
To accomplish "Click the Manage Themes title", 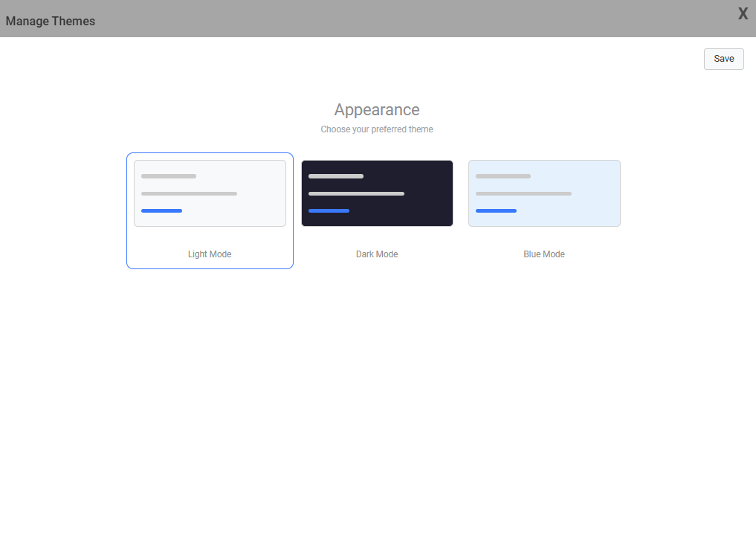I will (x=51, y=22).
